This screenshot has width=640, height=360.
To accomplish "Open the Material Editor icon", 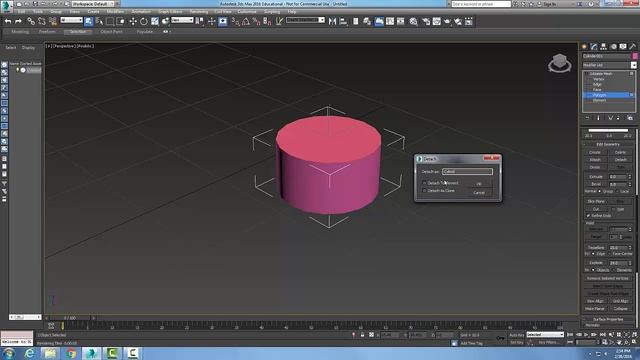I will point(413,21).
